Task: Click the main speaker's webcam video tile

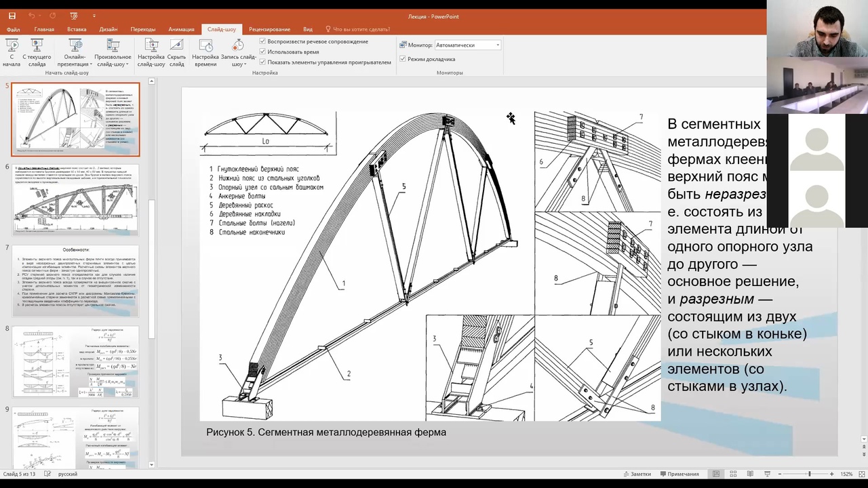Action: [817, 28]
